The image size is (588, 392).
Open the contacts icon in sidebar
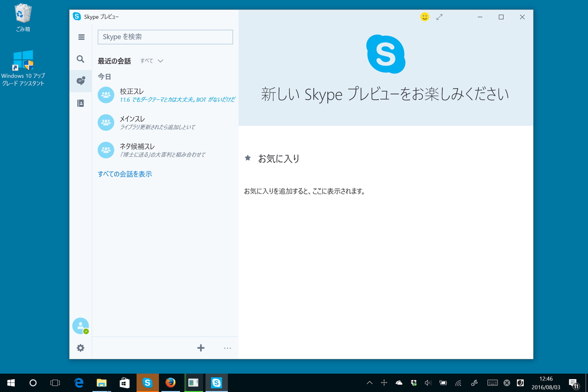pyautogui.click(x=80, y=103)
